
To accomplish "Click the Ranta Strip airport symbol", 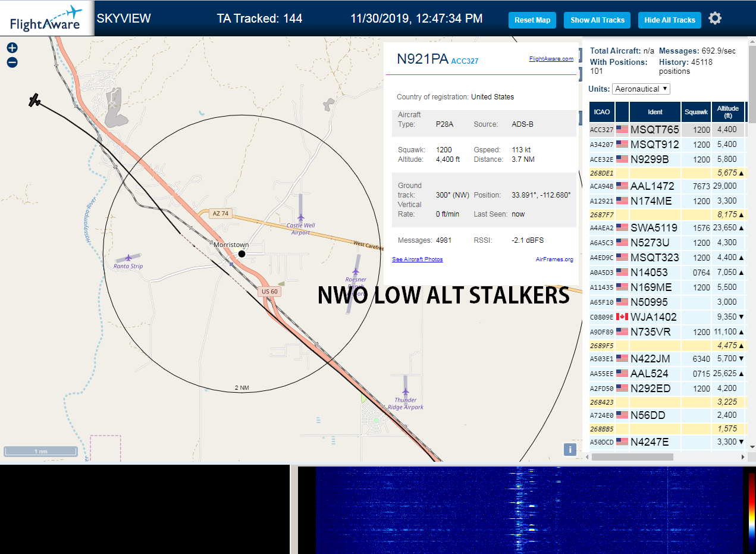I will click(x=128, y=258).
